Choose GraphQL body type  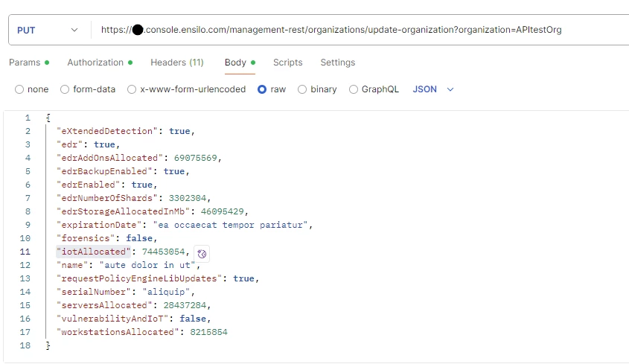pyautogui.click(x=354, y=89)
